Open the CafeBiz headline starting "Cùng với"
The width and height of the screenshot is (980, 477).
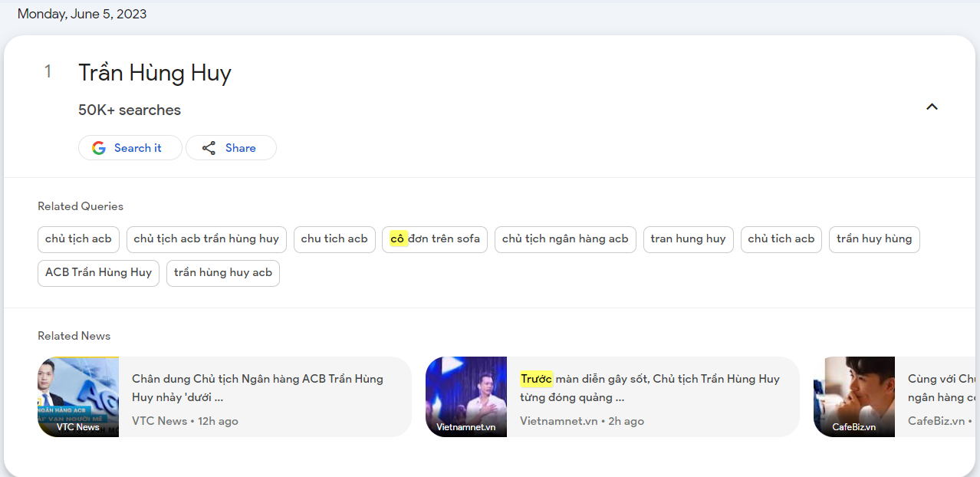click(x=942, y=388)
